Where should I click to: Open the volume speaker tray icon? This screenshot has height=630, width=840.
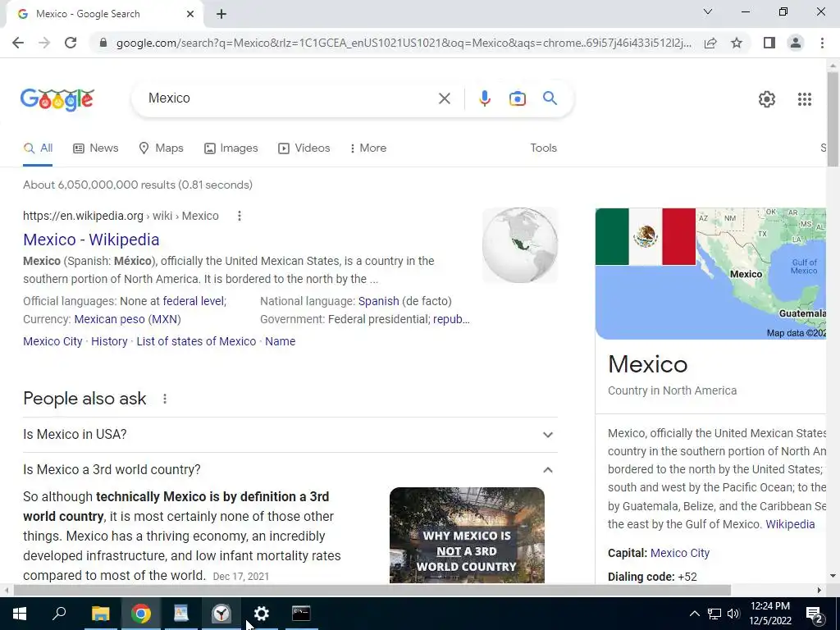click(x=733, y=614)
